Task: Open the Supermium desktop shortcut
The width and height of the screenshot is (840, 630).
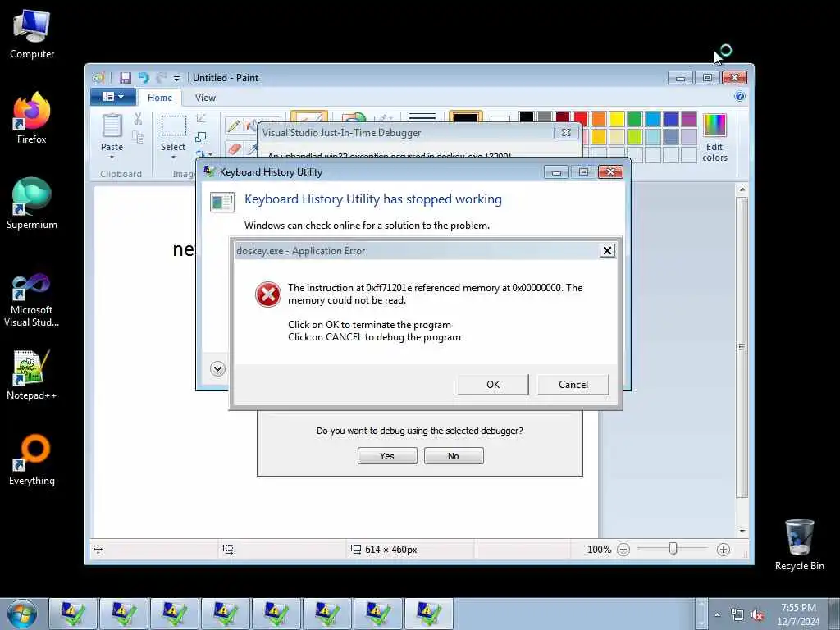Action: (x=32, y=203)
